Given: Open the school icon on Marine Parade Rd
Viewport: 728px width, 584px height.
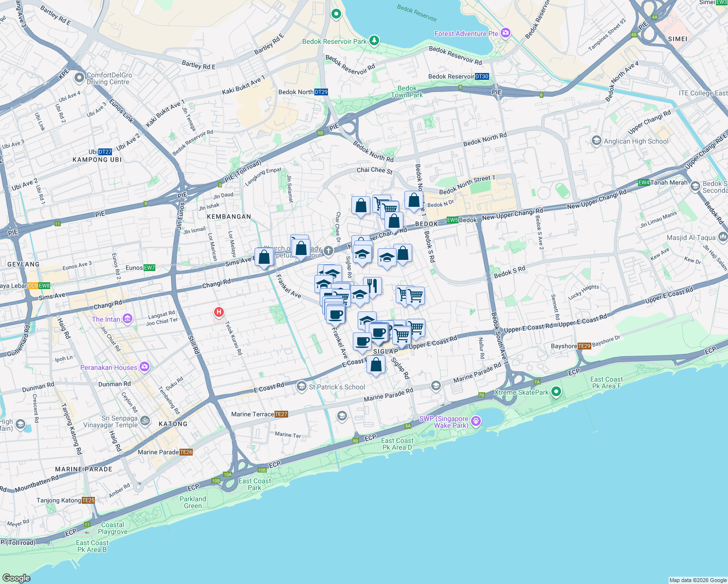Looking at the screenshot, I should pos(436,386).
